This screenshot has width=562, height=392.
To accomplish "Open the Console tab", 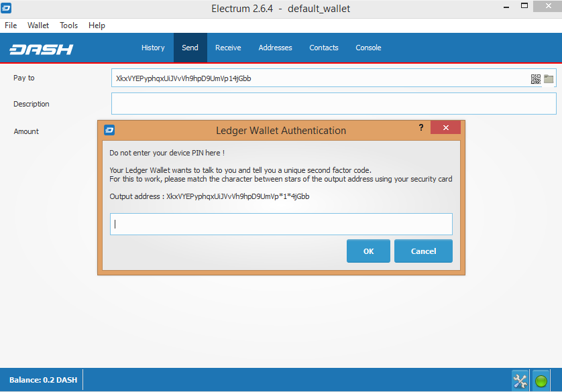I will click(368, 48).
